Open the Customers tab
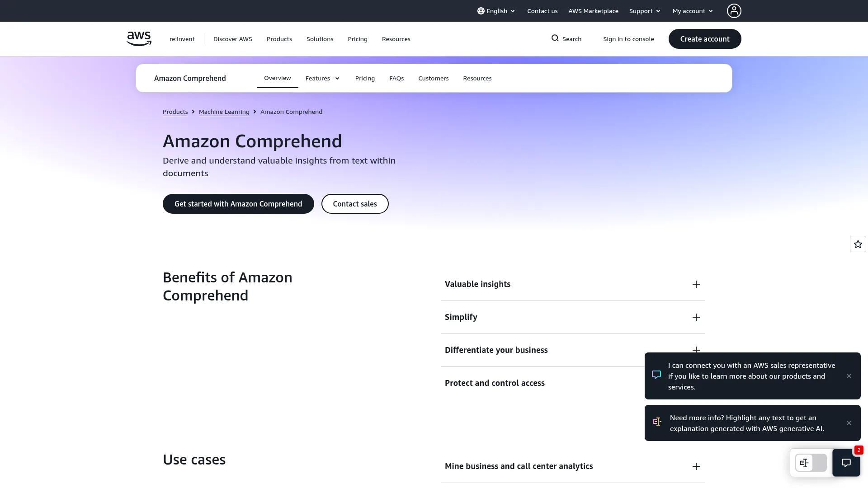Image resolution: width=868 pixels, height=488 pixels. coord(433,78)
